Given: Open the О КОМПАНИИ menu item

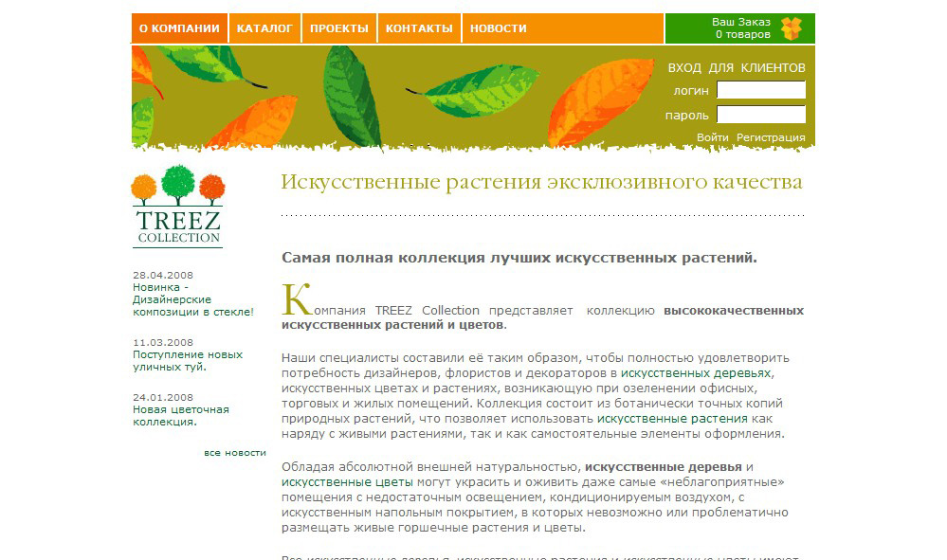Looking at the screenshot, I should point(179,28).
